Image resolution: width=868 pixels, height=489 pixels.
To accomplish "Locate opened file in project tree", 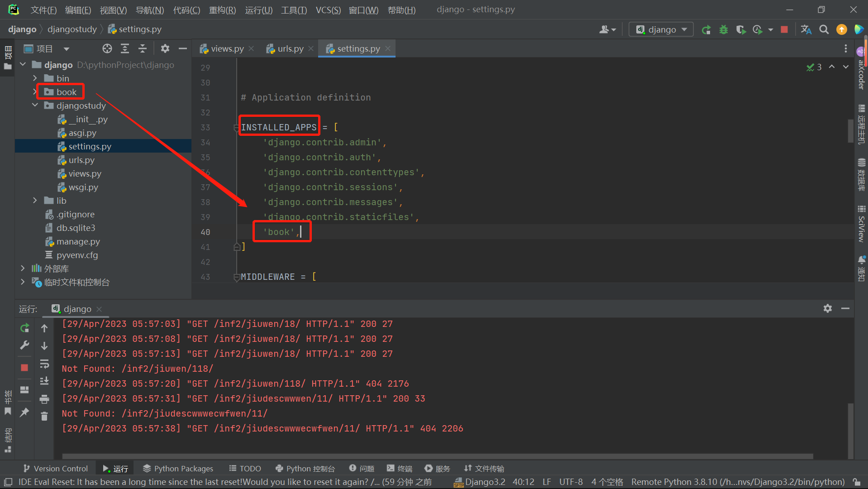I will (107, 48).
